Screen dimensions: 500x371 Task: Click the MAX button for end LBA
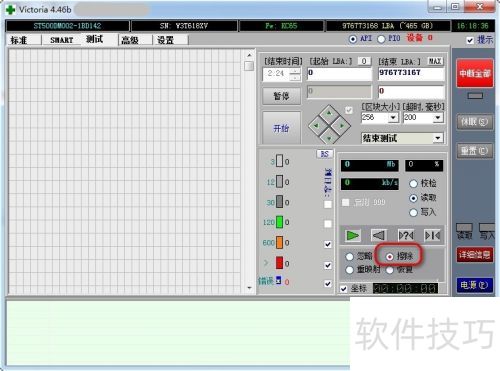(x=435, y=61)
